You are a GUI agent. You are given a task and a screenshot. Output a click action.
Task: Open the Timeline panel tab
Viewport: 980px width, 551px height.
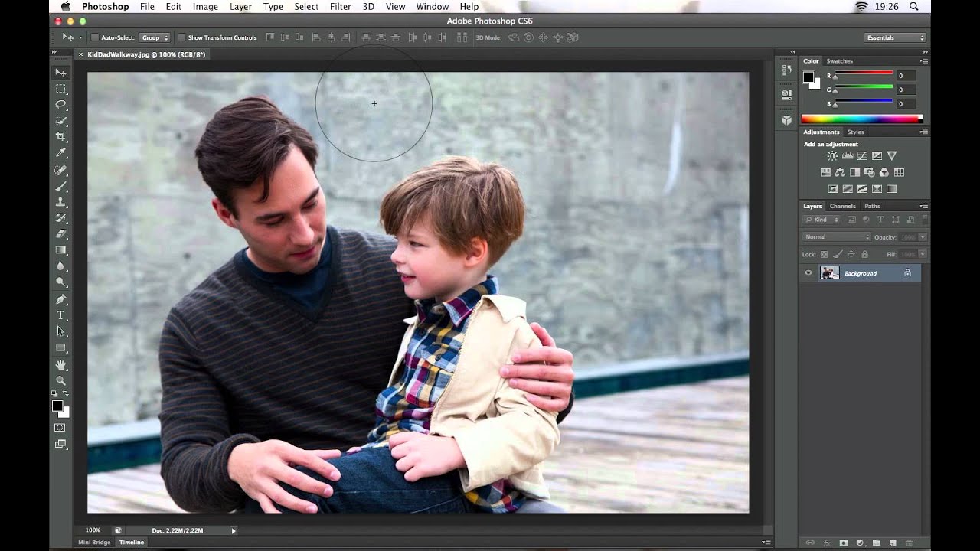(x=132, y=542)
